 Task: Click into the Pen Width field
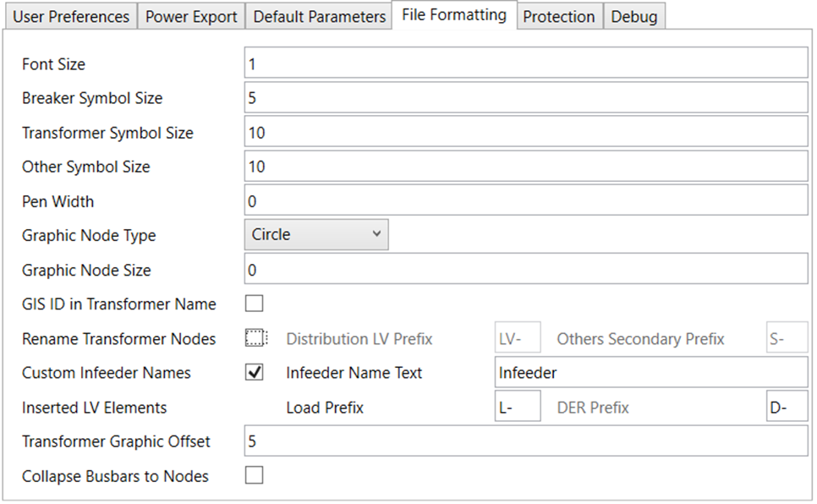click(525, 201)
